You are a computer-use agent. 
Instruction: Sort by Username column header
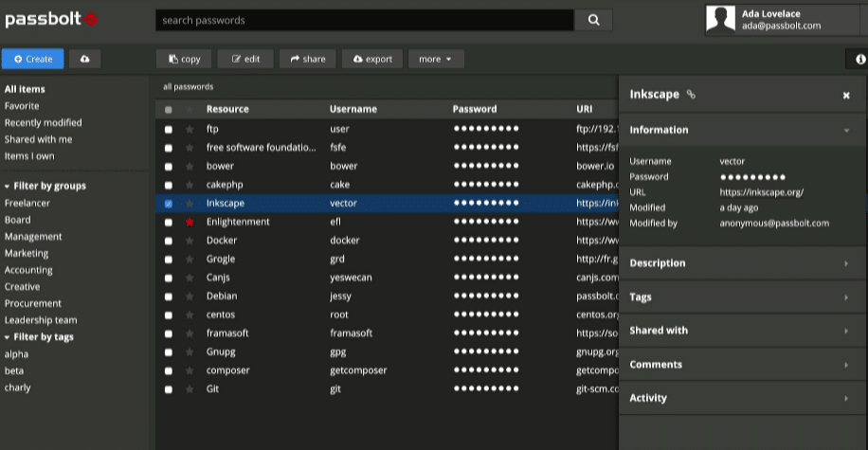[353, 109]
